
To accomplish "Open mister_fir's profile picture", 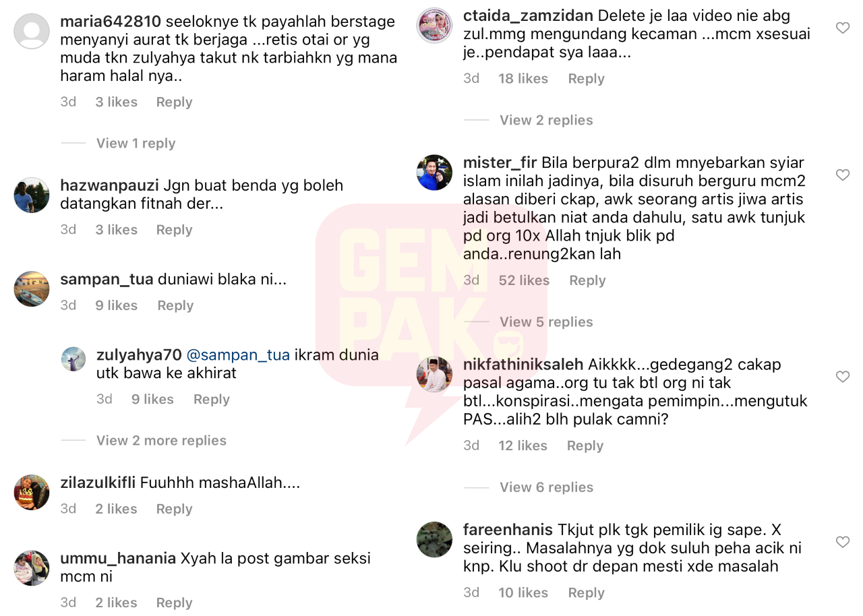I will 434,173.
